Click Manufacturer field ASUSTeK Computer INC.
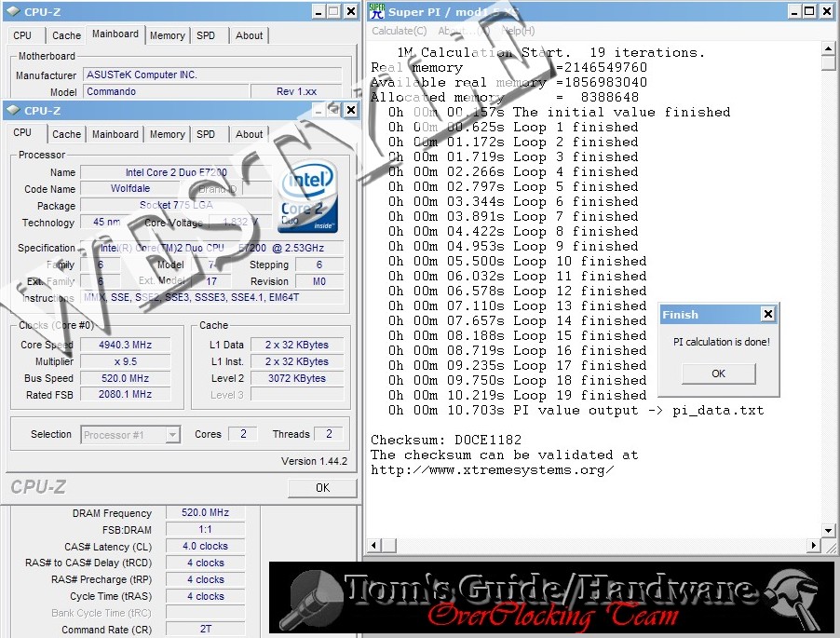Screen dimensions: 840x638 pyautogui.click(x=212, y=75)
